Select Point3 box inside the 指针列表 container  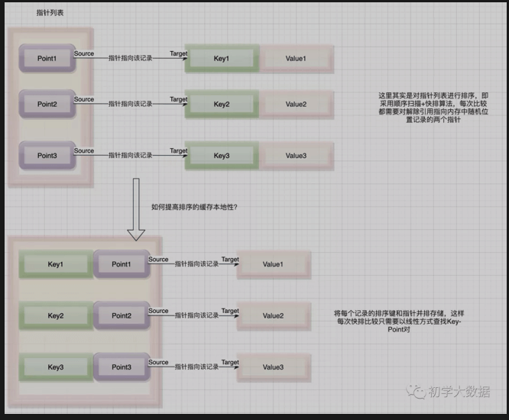pos(47,156)
